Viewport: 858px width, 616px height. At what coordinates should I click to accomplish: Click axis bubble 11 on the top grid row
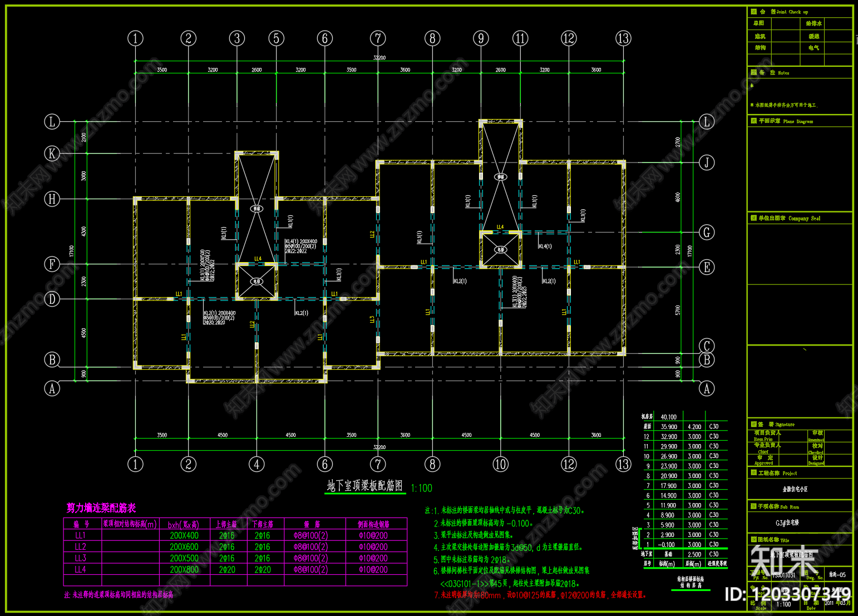pyautogui.click(x=520, y=38)
